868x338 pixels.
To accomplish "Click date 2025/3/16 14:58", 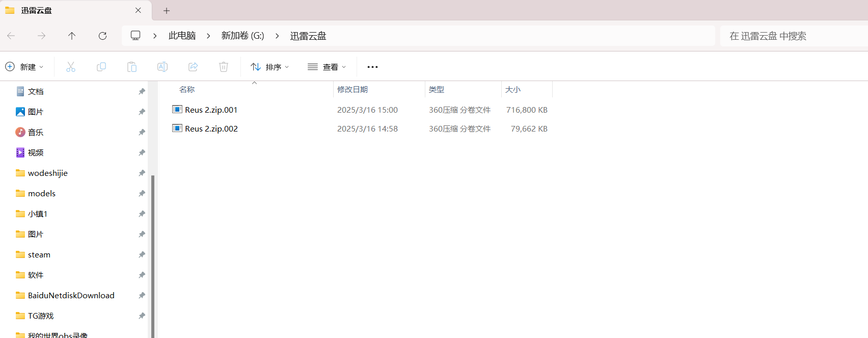I will (x=367, y=128).
